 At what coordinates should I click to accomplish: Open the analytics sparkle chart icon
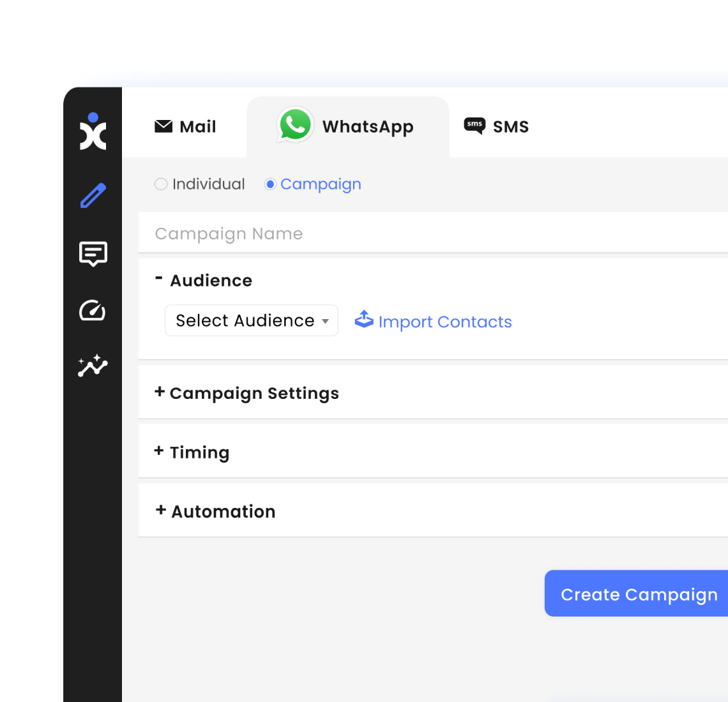(93, 366)
